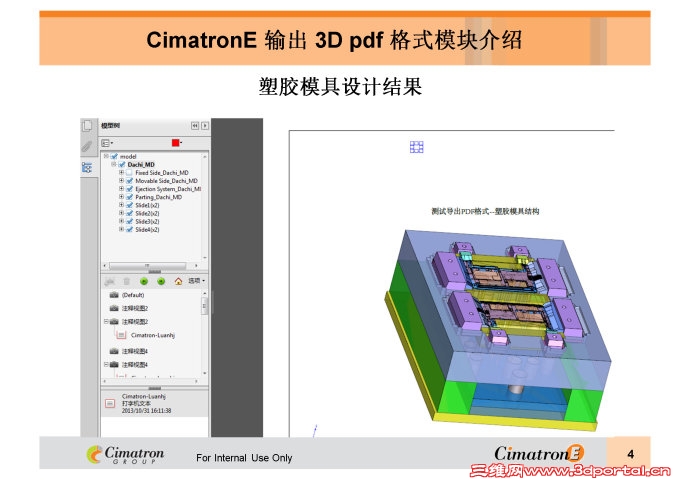Select Movable Side_Dachi_MD label
690x484 pixels.
tap(166, 181)
